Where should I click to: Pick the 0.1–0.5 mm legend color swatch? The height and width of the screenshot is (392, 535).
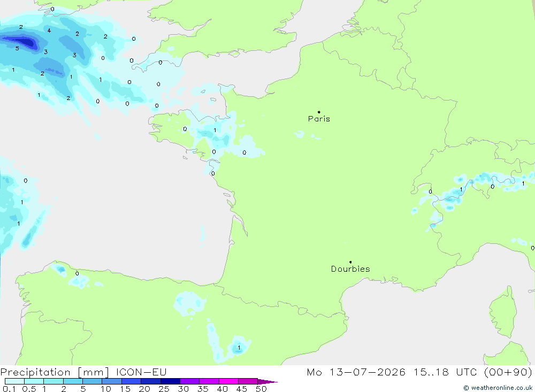coord(14,381)
